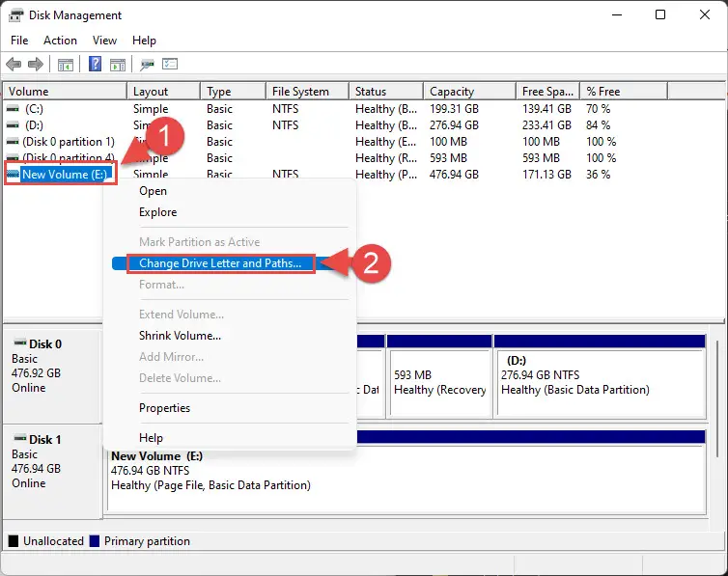Click the 36 % free cell
This screenshot has height=576, width=728.
[x=599, y=175]
